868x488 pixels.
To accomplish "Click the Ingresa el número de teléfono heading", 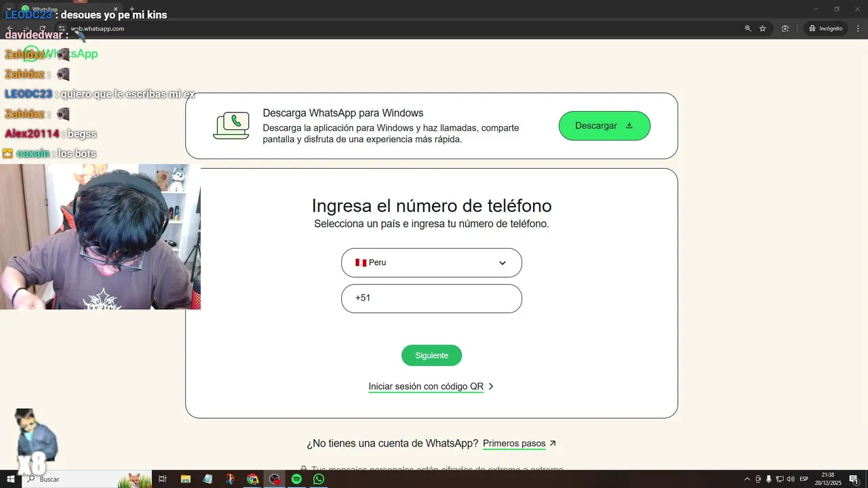I will [431, 206].
